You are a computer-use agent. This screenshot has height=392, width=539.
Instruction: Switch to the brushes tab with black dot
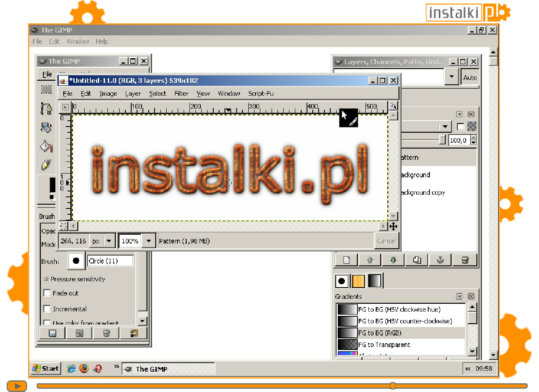[x=342, y=281]
